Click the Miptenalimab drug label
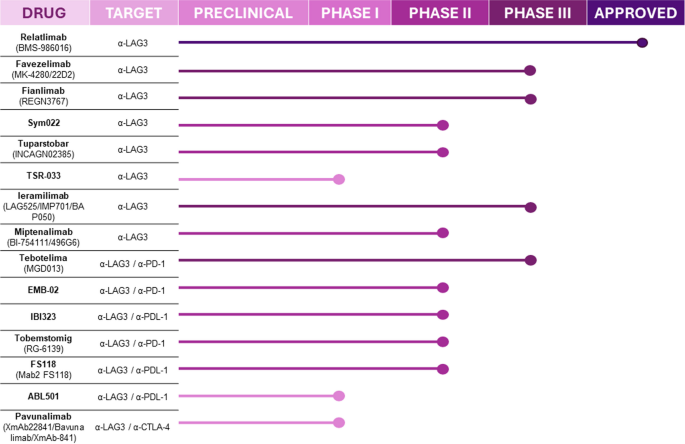The width and height of the screenshot is (685, 444). click(44, 234)
